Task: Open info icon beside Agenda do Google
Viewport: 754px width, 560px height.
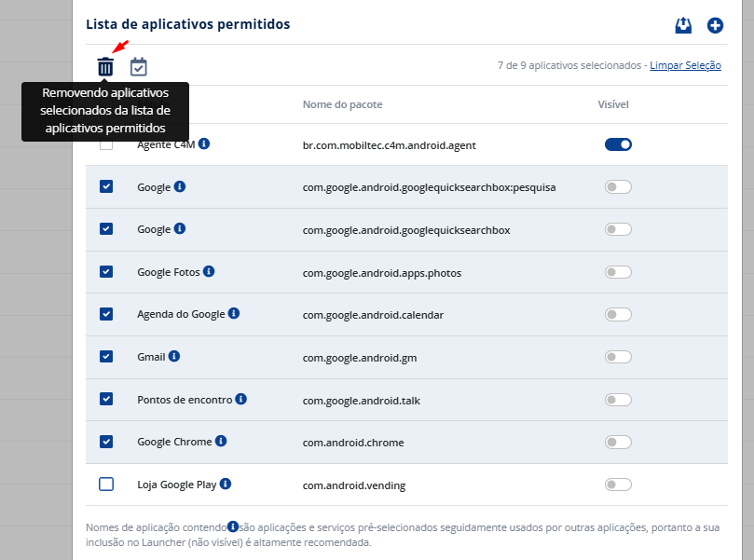Action: 234,313
